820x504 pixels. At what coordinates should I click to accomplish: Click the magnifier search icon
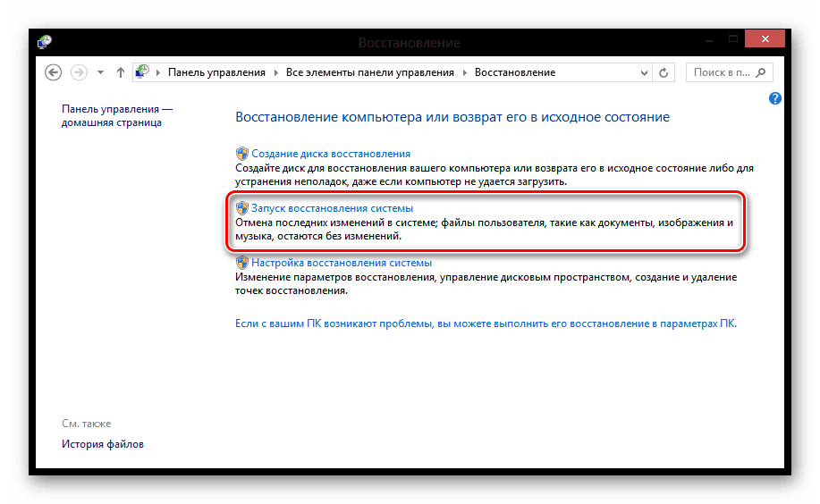[761, 72]
